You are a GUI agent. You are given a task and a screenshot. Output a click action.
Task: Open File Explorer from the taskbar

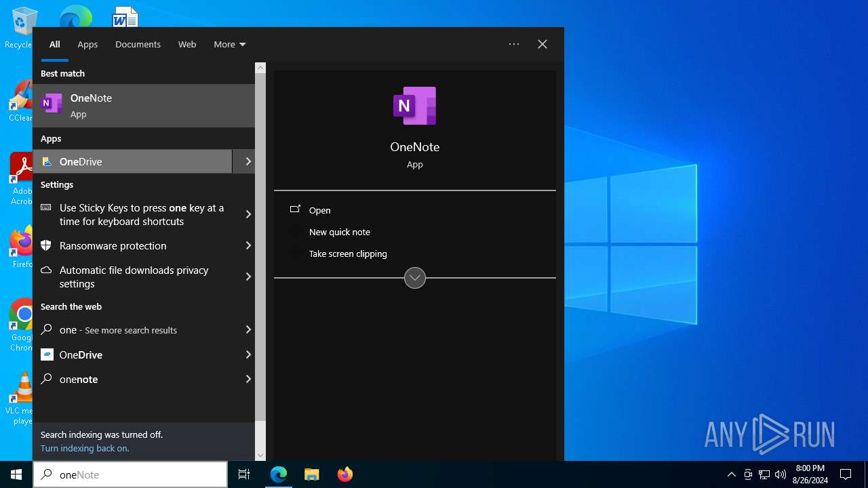point(311,474)
